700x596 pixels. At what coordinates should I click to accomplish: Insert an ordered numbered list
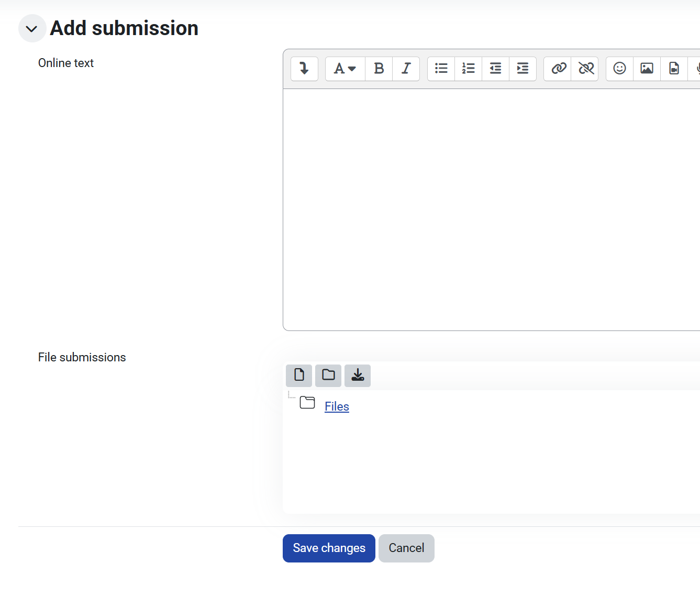tap(469, 69)
